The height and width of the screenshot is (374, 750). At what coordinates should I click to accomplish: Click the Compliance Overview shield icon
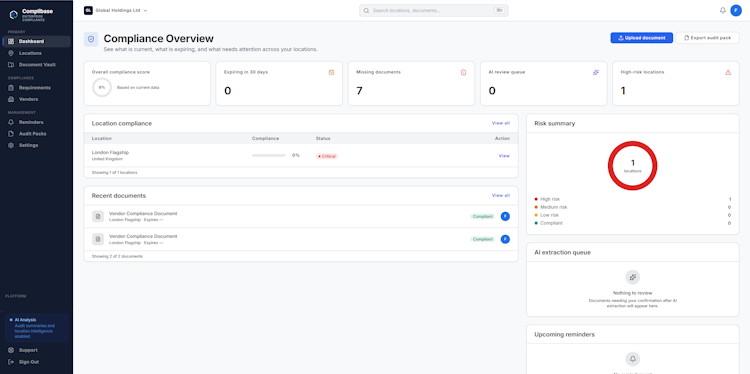91,39
